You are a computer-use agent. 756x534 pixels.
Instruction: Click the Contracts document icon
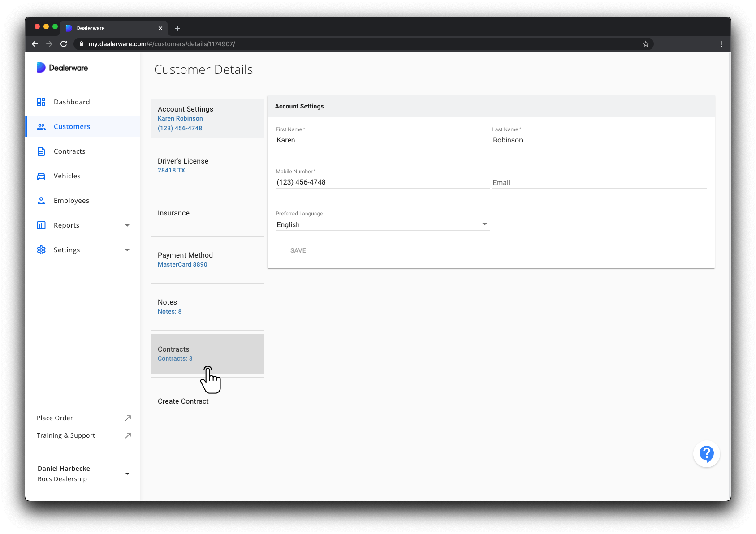tap(41, 151)
